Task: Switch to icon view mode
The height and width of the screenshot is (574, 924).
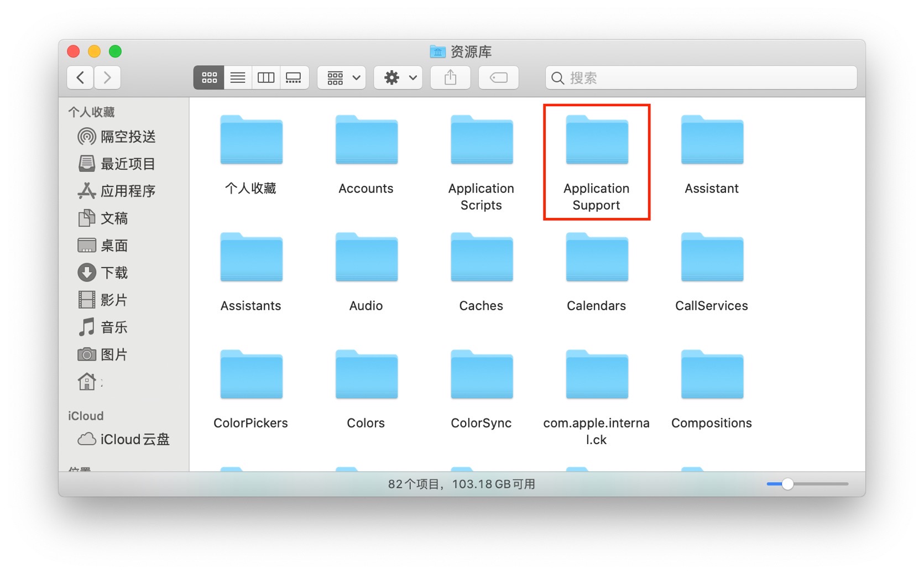Action: click(x=209, y=78)
